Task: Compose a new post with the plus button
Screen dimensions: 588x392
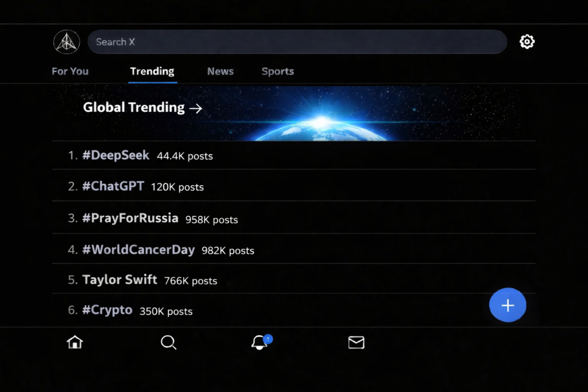Action: [508, 305]
